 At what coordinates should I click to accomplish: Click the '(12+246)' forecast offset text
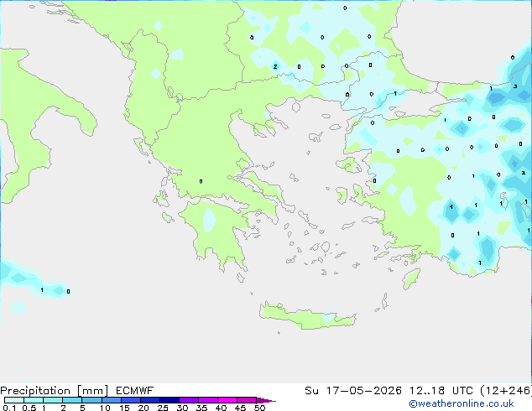click(x=506, y=391)
